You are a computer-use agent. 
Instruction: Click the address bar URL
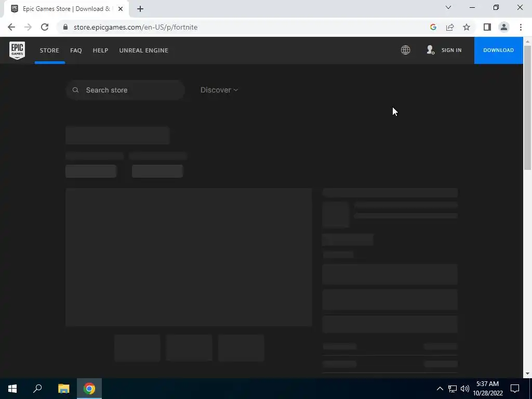pyautogui.click(x=136, y=27)
